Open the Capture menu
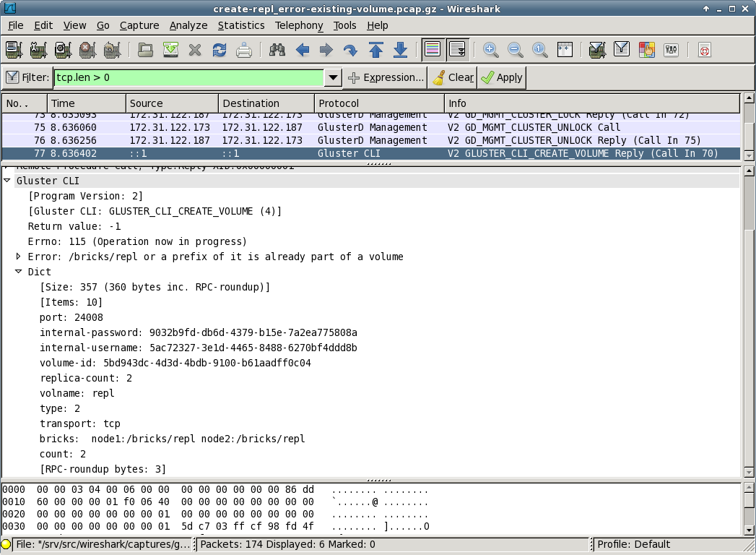The image size is (756, 555). [x=139, y=25]
